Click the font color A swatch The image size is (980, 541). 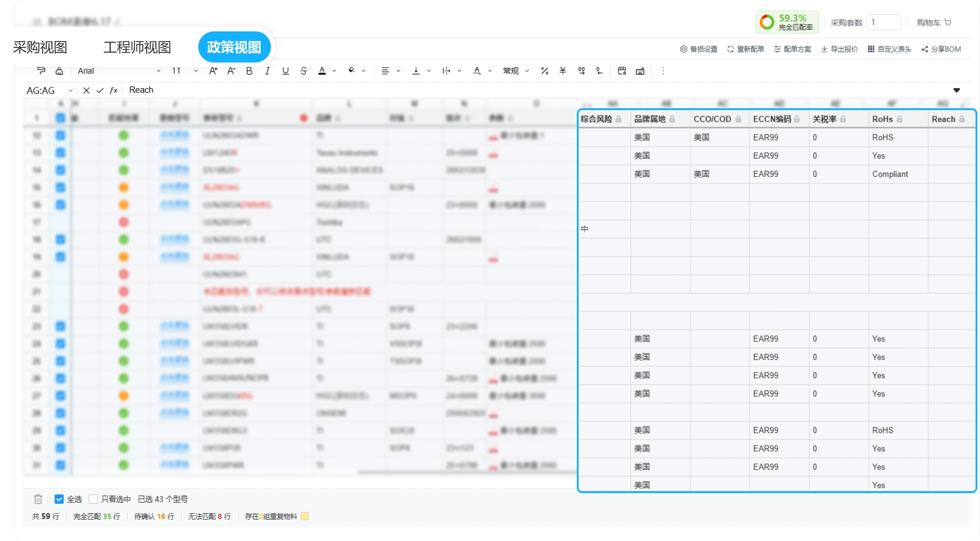(322, 71)
